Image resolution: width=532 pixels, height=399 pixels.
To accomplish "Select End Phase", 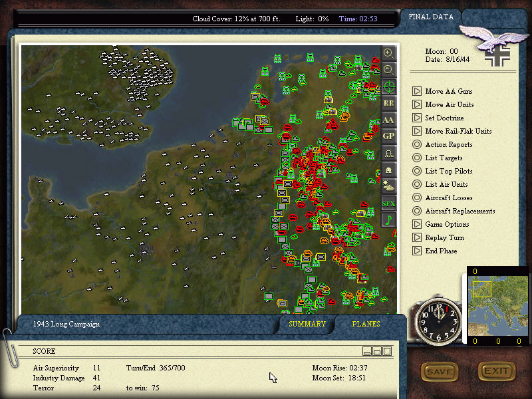I will [x=441, y=251].
